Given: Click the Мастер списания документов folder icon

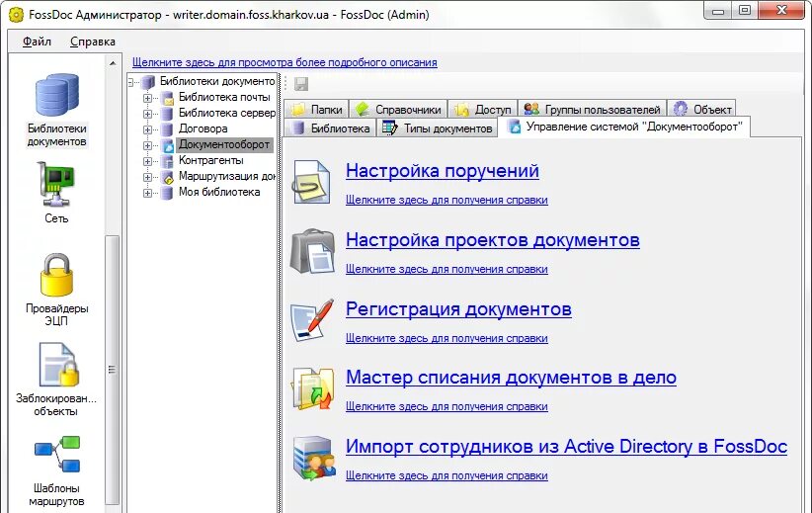Looking at the screenshot, I should point(312,388).
